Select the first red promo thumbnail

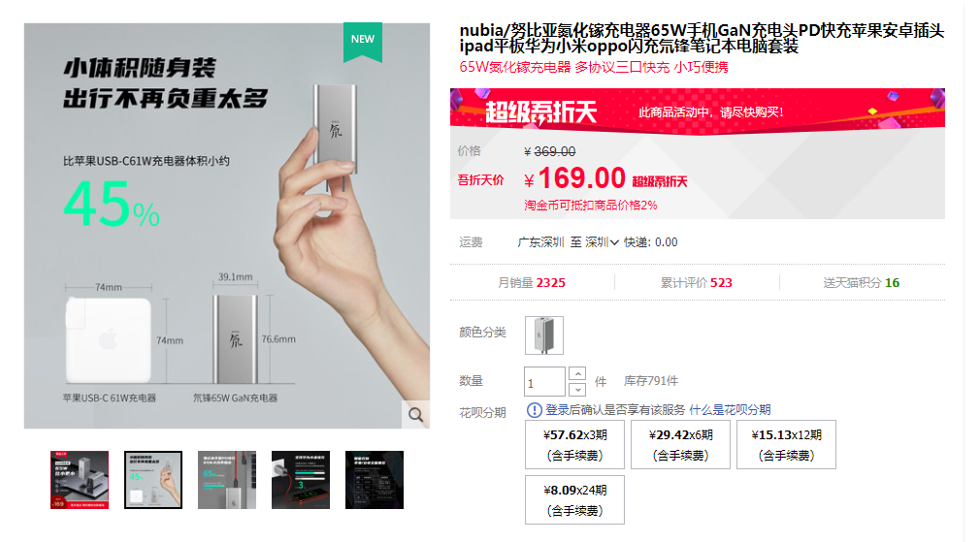(80, 480)
